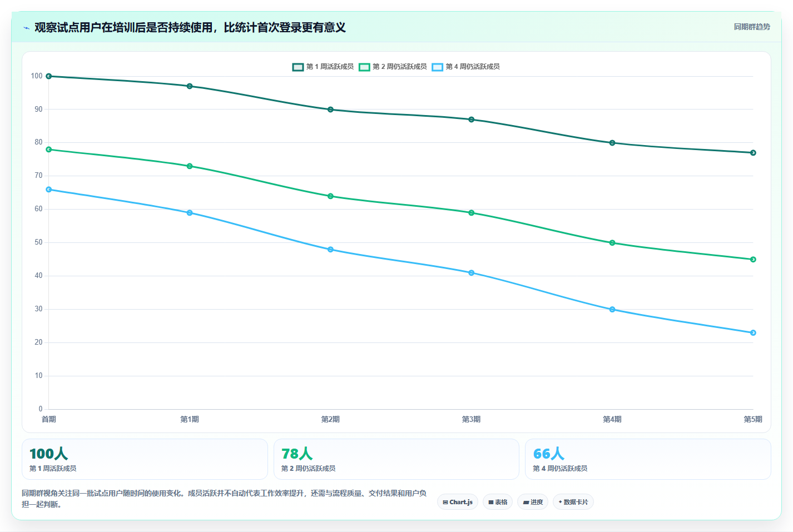
Task: Click the 100 y-axis tick label
Action: 37,76
